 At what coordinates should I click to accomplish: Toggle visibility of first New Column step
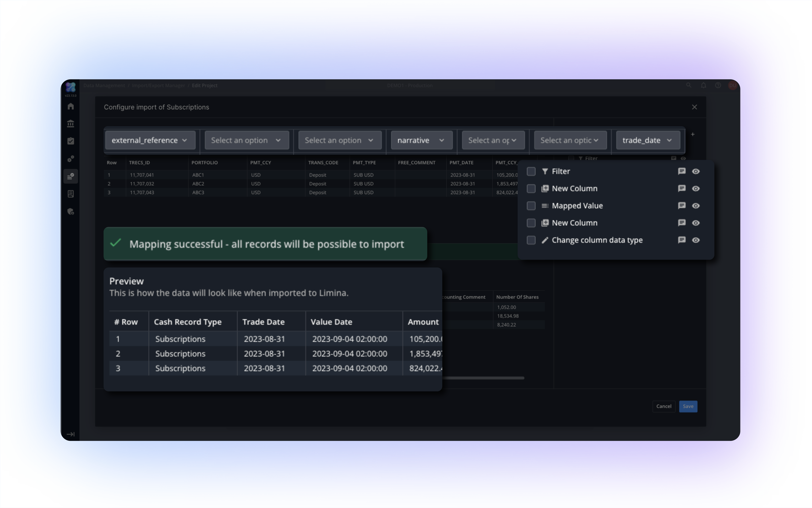click(696, 188)
